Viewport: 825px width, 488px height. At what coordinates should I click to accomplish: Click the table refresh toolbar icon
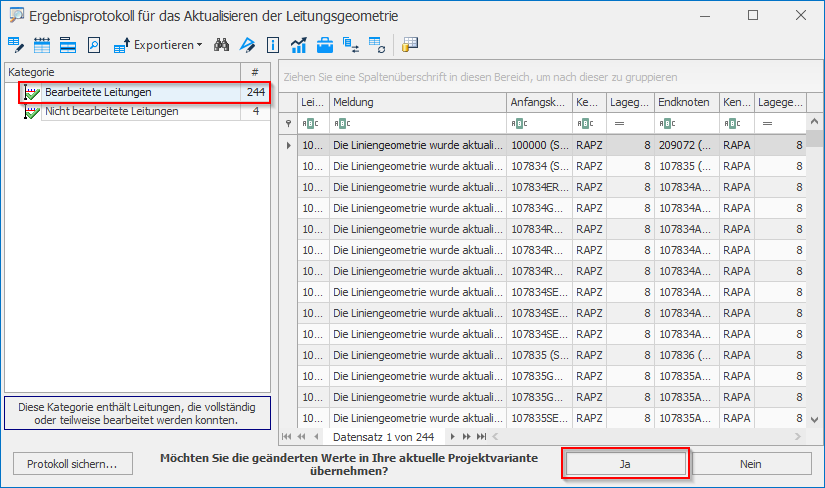[377, 45]
